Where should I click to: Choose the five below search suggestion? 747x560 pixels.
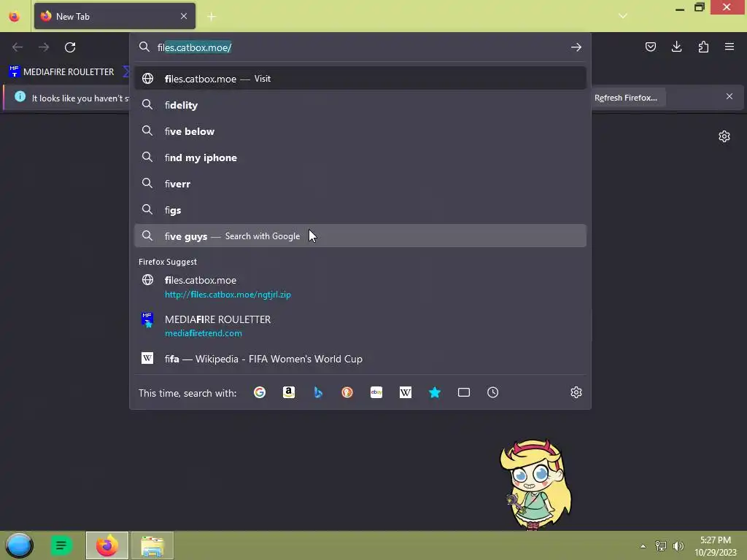coord(360,131)
